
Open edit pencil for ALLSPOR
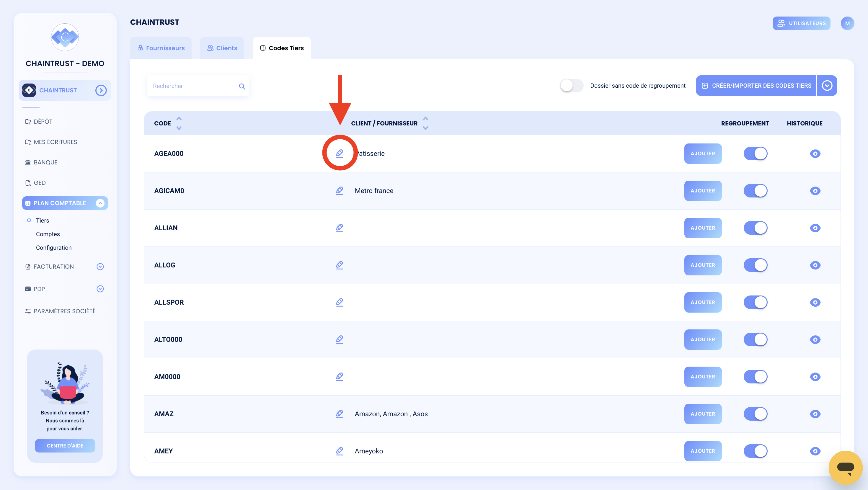click(x=339, y=302)
